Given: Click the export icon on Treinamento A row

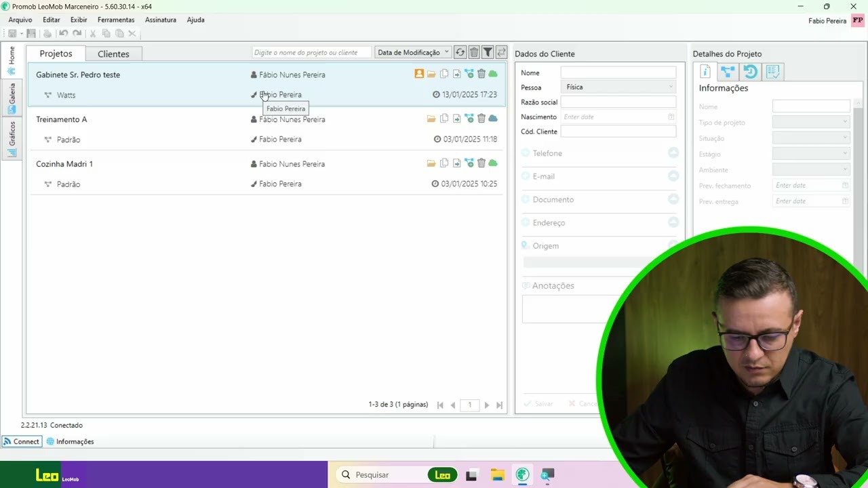Looking at the screenshot, I should point(456,119).
